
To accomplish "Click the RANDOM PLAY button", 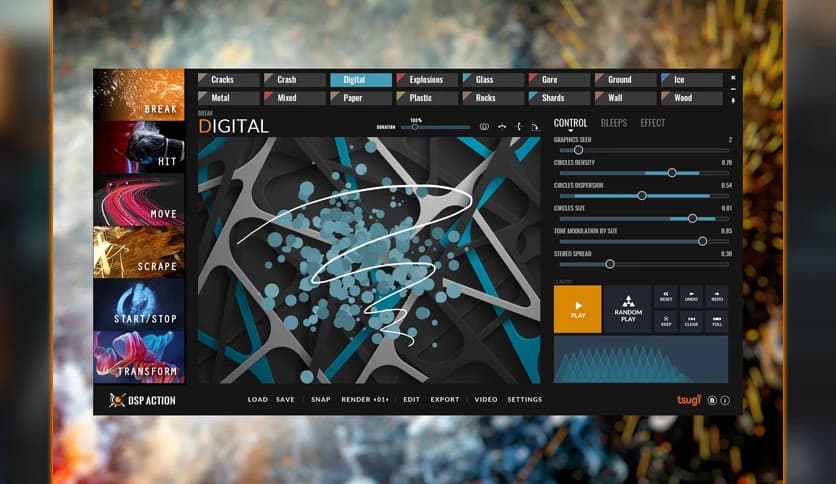I will [x=628, y=309].
